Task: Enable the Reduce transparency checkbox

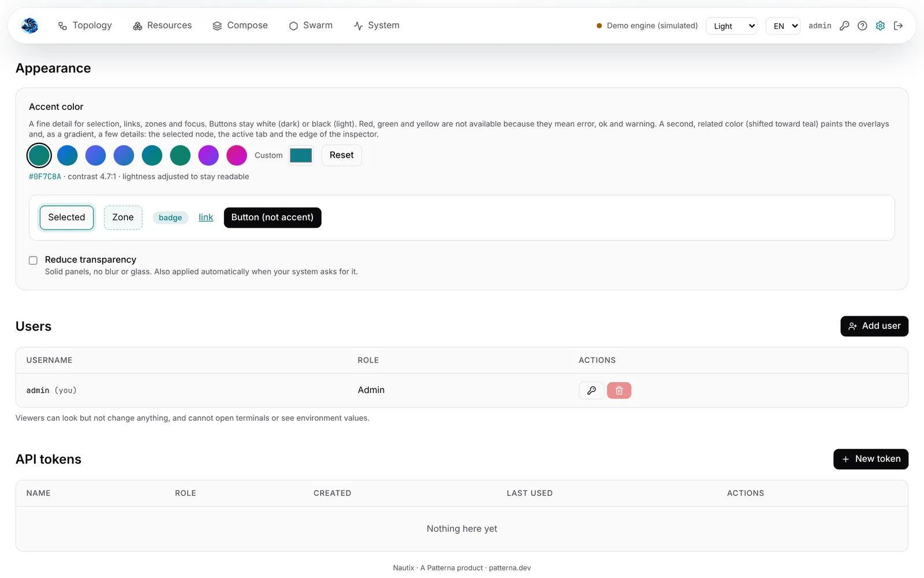Action: point(33,260)
